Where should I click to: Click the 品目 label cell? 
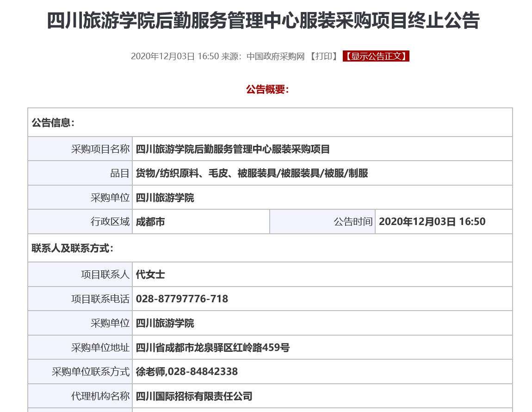pos(80,173)
